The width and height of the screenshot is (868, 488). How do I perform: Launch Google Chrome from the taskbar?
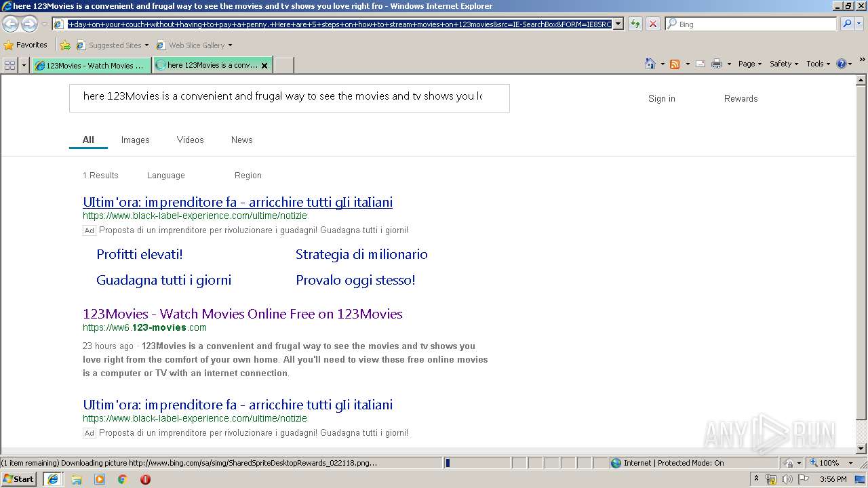[x=123, y=479]
